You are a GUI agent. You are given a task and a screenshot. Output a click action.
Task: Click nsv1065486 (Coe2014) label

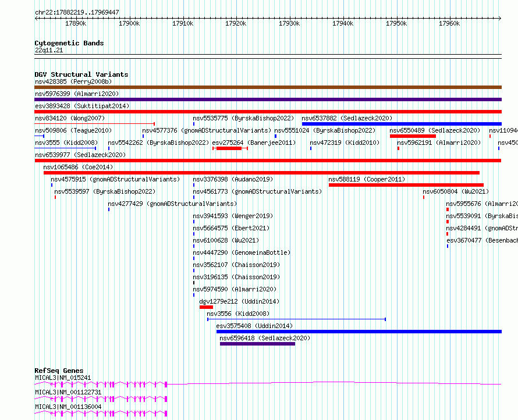tap(79, 167)
